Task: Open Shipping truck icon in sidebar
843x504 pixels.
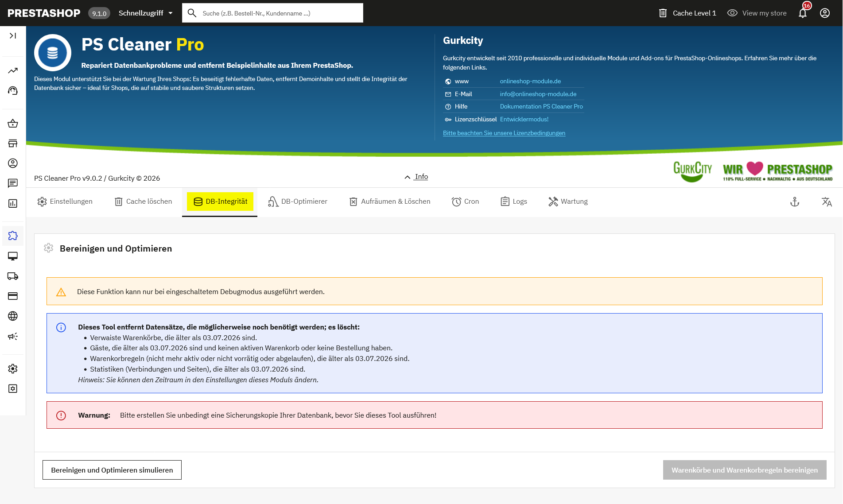Action: tap(13, 276)
